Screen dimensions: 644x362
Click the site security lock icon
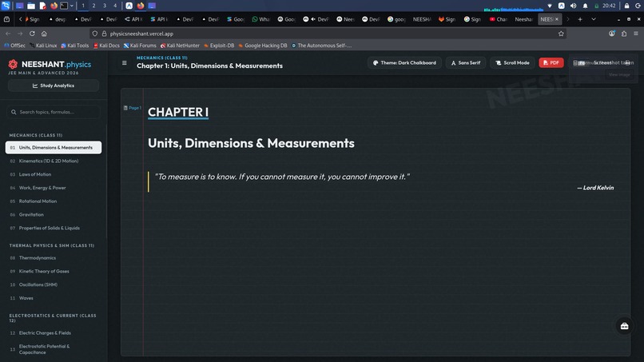click(105, 34)
